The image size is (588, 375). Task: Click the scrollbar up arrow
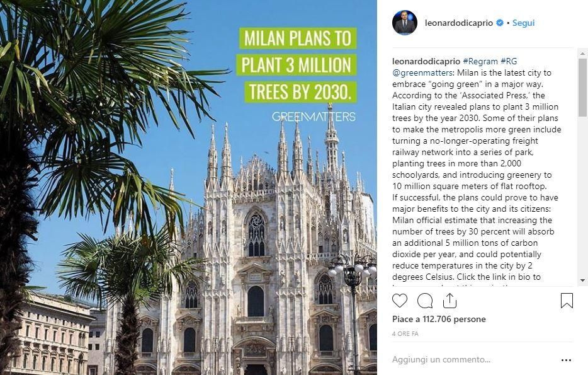coord(582,54)
